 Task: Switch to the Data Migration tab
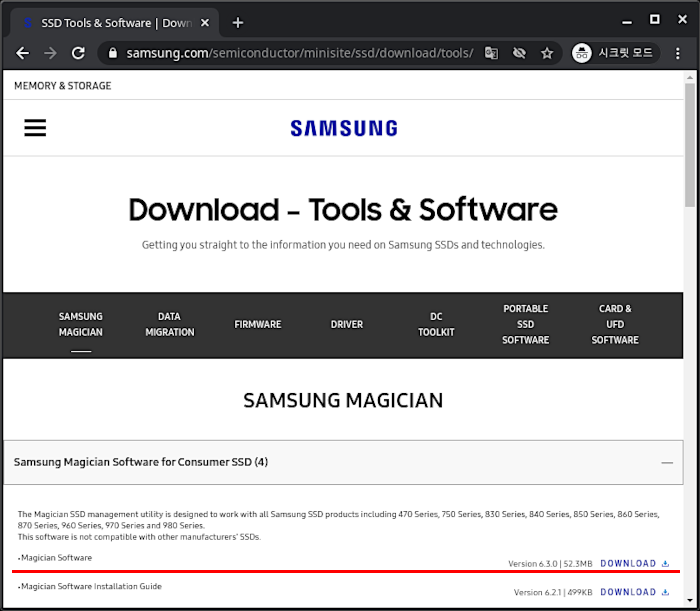point(170,324)
